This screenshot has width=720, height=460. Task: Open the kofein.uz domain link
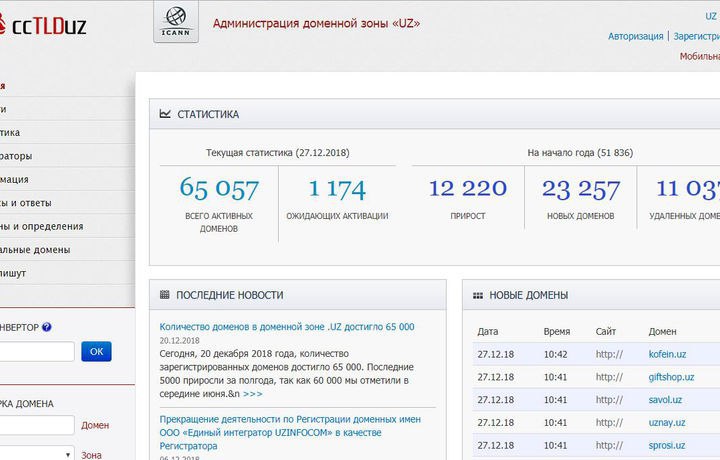667,354
